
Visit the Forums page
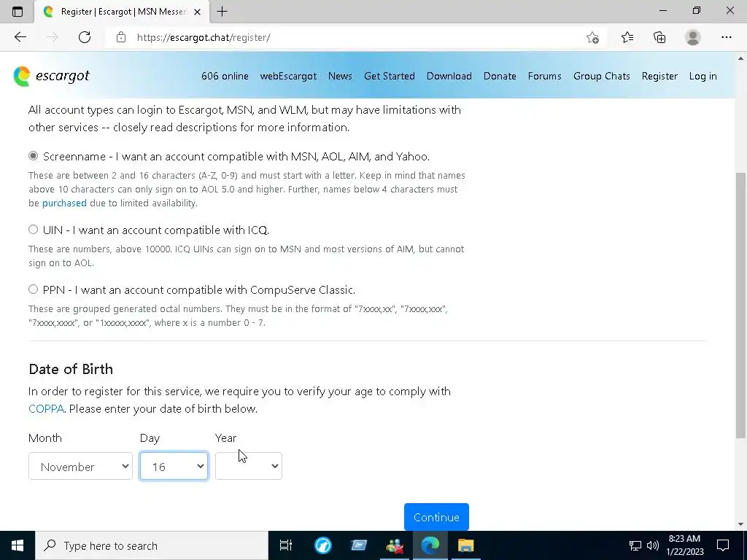tap(544, 76)
